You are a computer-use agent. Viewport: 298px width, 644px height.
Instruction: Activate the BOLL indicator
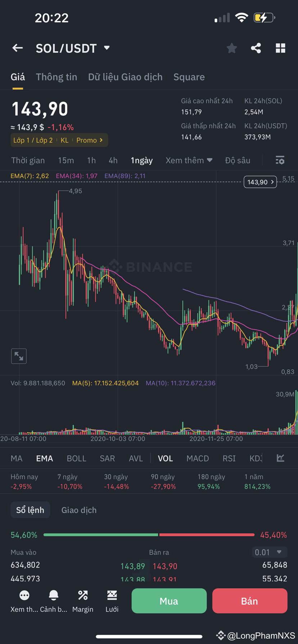coord(76,458)
